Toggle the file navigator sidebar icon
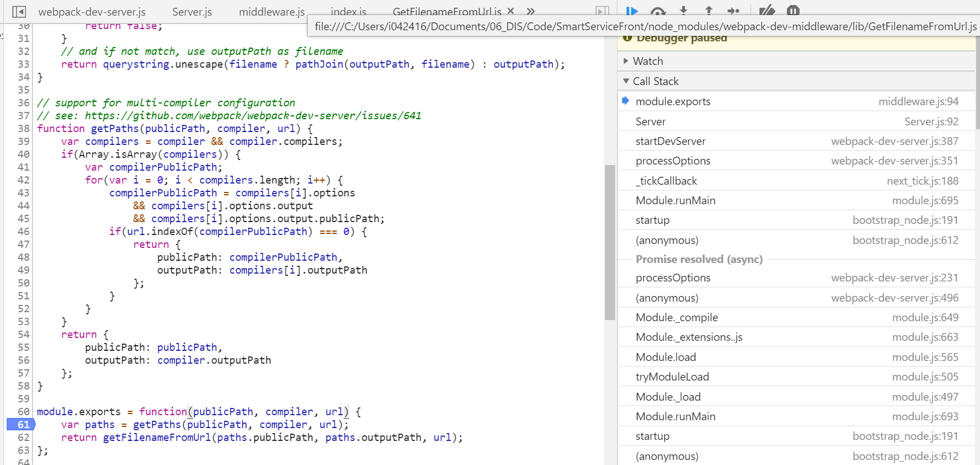The width and height of the screenshot is (980, 465). coord(19,11)
